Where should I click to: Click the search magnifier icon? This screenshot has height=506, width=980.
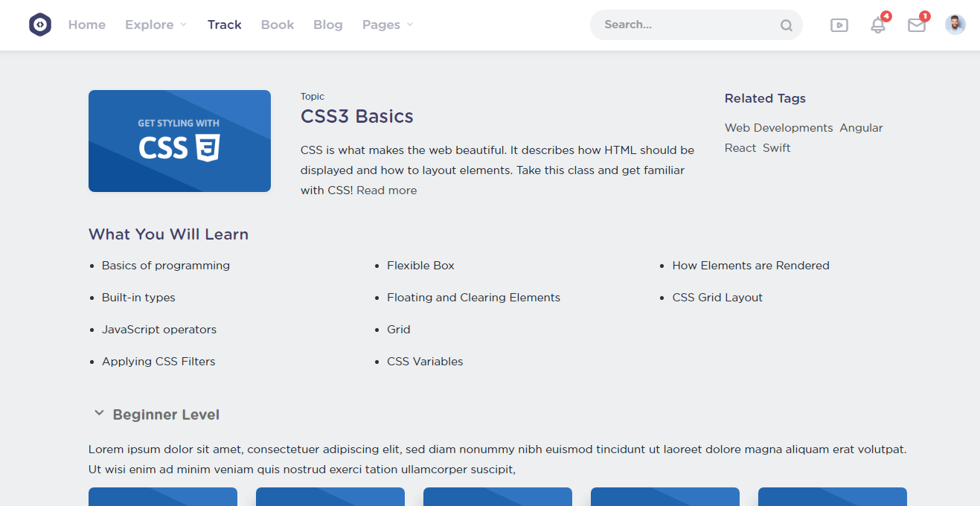click(786, 25)
